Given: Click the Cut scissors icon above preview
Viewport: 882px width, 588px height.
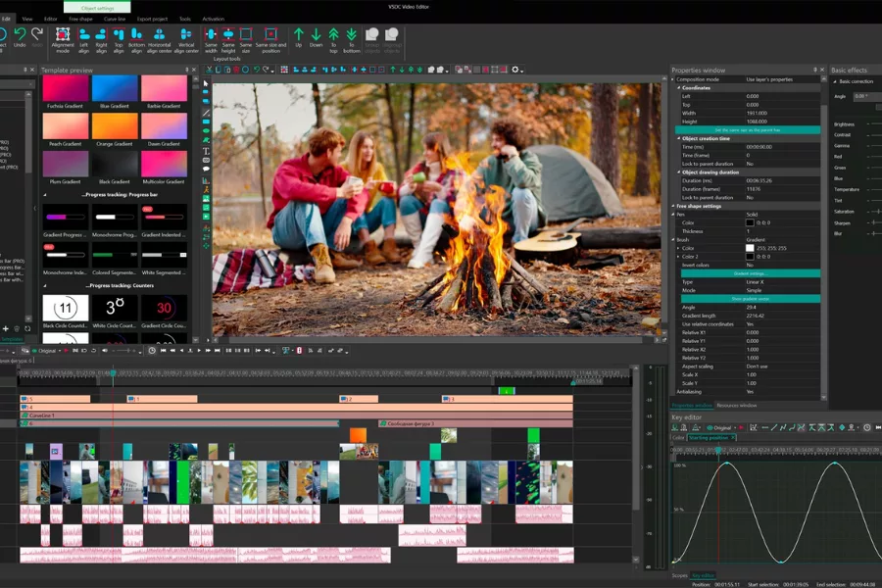Looking at the screenshot, I should tap(210, 70).
